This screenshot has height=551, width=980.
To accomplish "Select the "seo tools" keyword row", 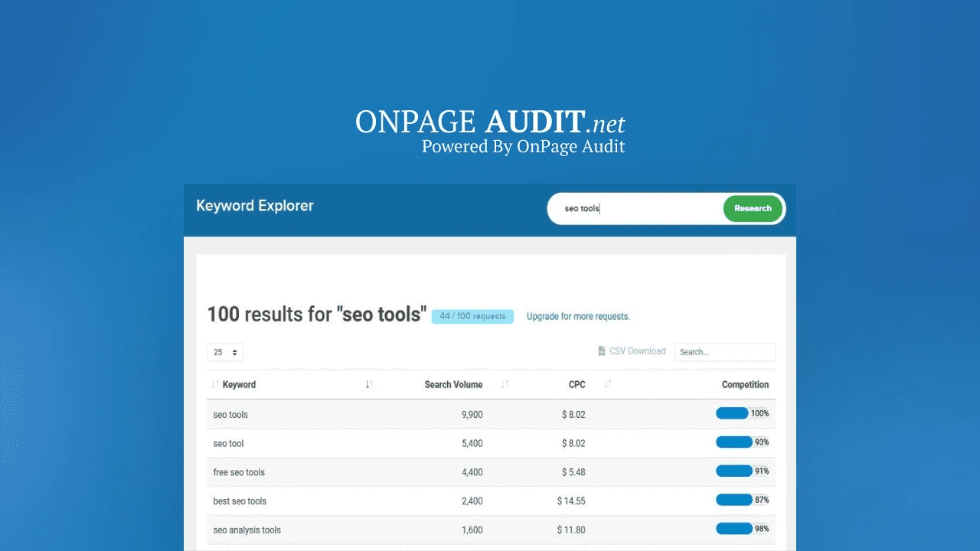I will (x=491, y=414).
